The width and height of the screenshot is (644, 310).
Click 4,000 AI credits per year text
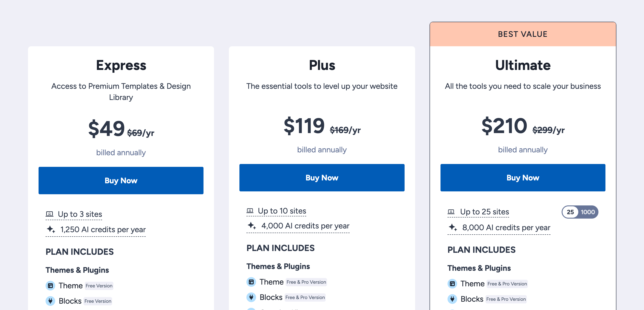tap(305, 226)
